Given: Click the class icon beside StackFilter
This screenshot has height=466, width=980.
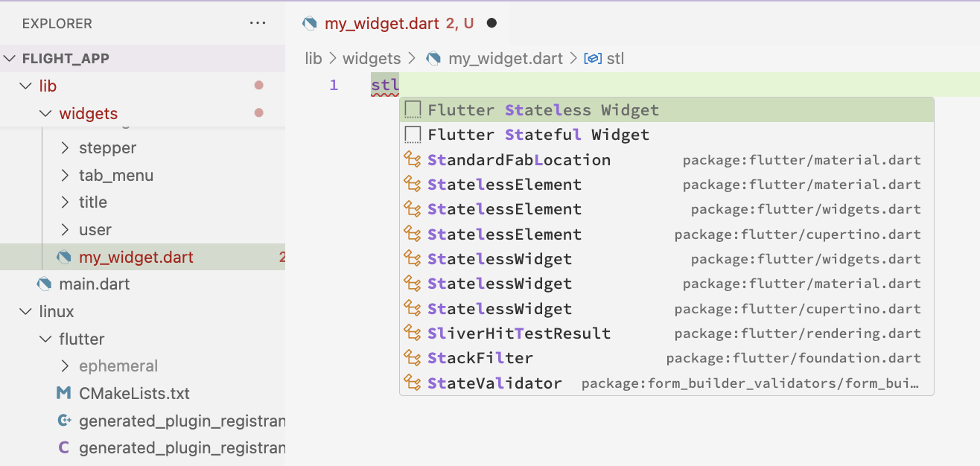Looking at the screenshot, I should pos(413,358).
